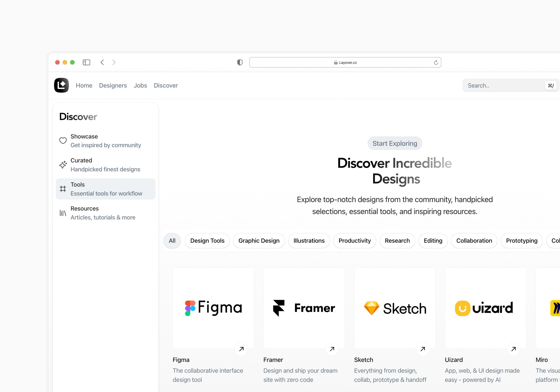The height and width of the screenshot is (392, 560).
Task: Click the Layover.cc address bar
Action: [345, 62]
